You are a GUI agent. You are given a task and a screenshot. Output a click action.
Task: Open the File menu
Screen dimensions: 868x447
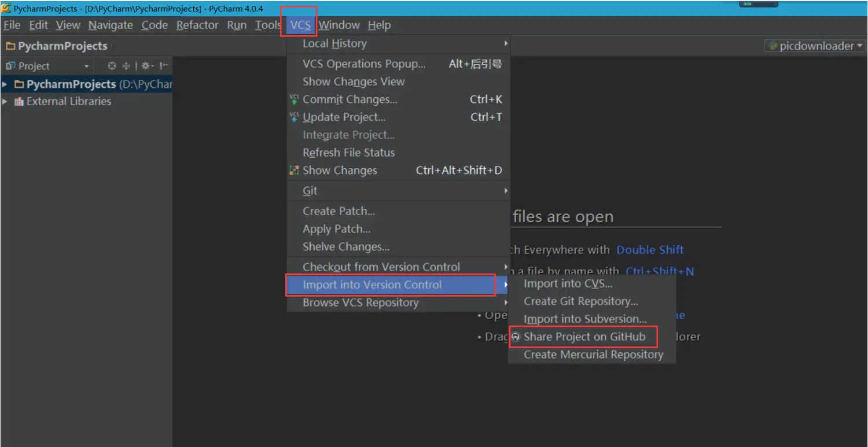12,25
